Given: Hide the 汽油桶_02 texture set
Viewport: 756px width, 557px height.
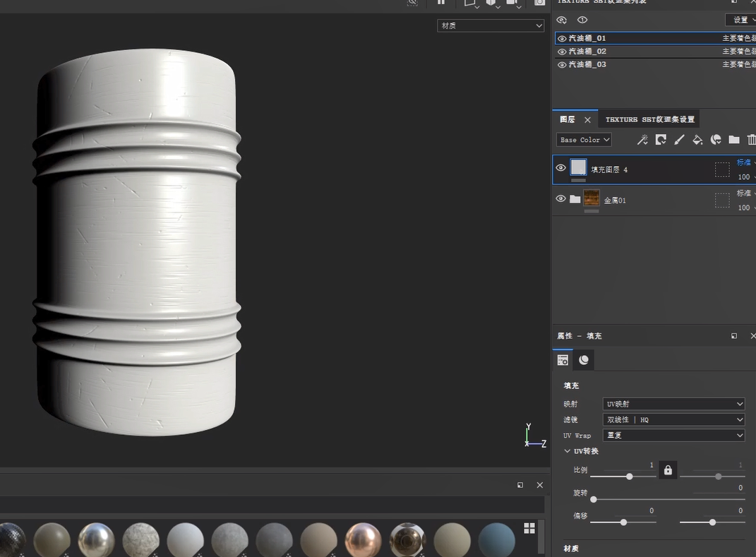Looking at the screenshot, I should (x=562, y=52).
